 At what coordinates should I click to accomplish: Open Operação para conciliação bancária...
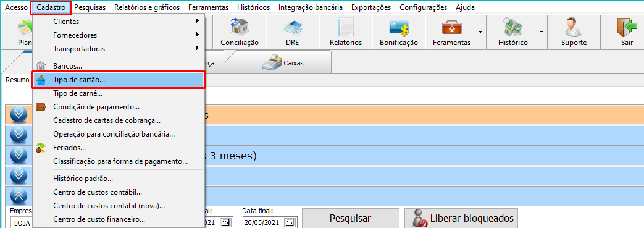pyautogui.click(x=119, y=134)
